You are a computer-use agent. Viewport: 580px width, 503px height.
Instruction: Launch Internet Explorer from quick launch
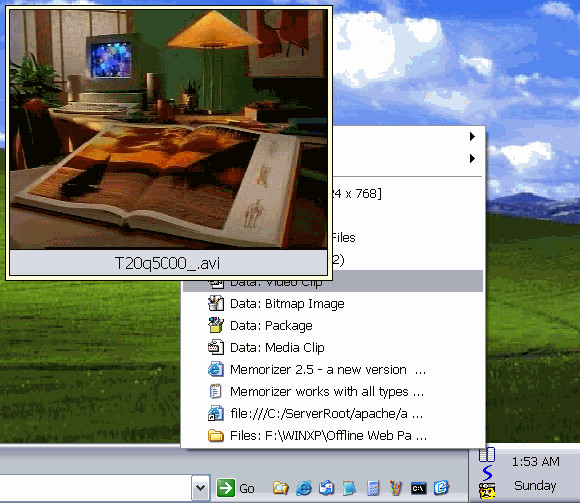click(x=304, y=488)
